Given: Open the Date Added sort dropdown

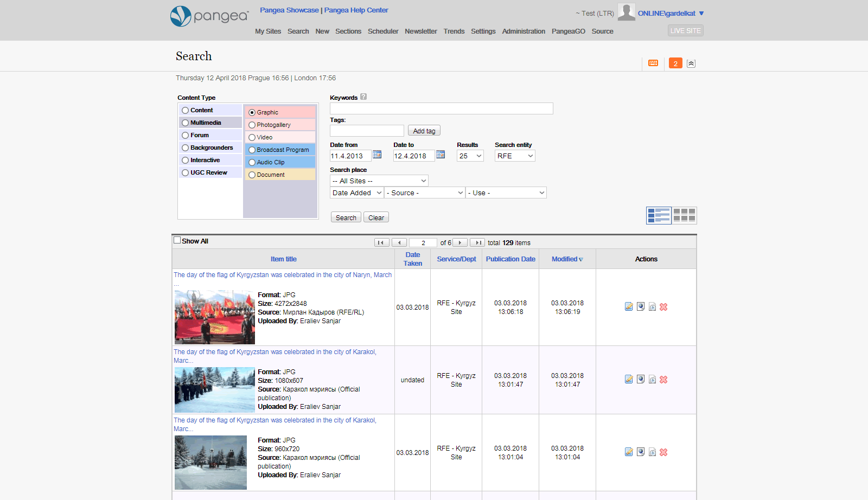Looking at the screenshot, I should (357, 193).
